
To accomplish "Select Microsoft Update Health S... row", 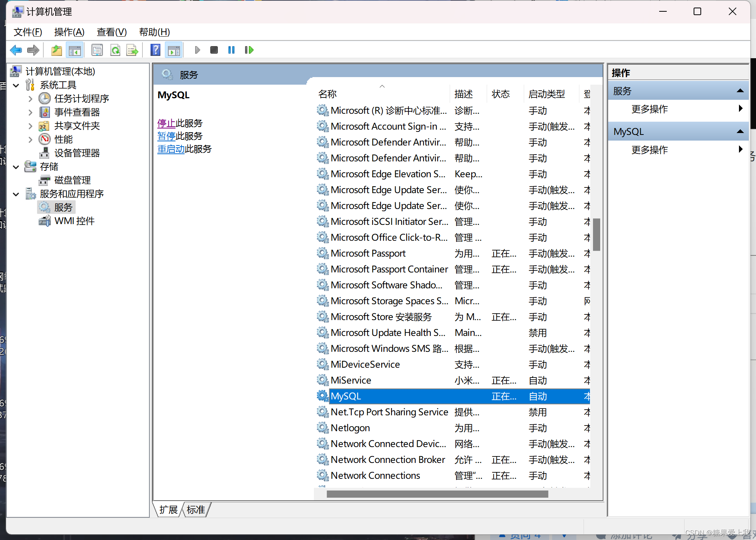I will click(453, 333).
